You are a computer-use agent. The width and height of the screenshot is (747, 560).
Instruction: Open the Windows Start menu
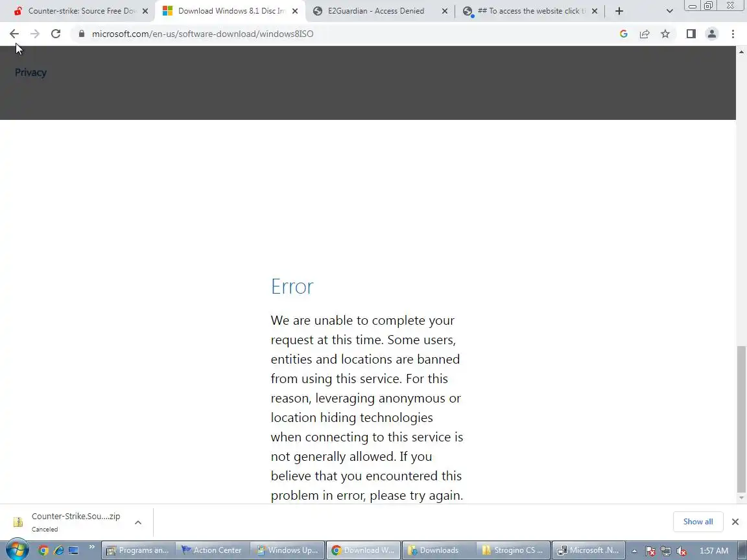17,550
